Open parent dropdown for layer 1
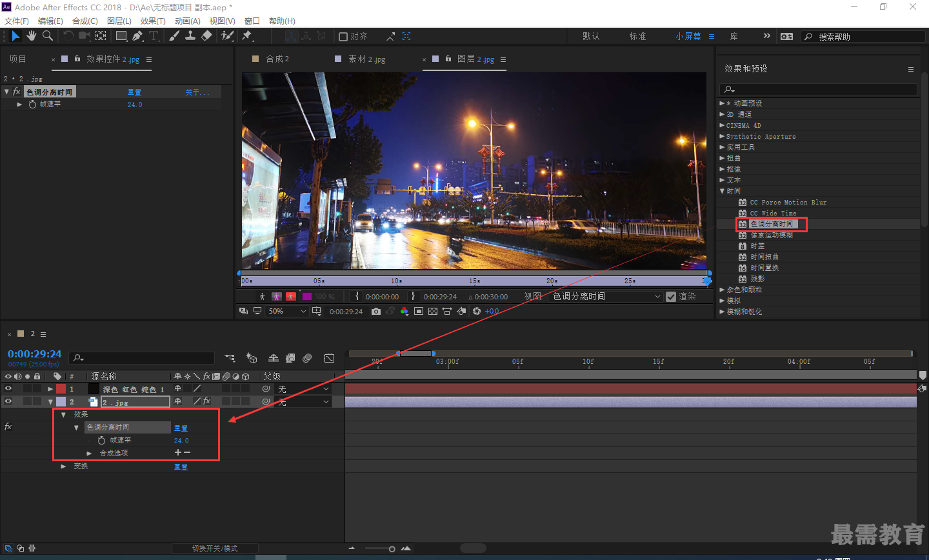The image size is (929, 560). point(303,389)
